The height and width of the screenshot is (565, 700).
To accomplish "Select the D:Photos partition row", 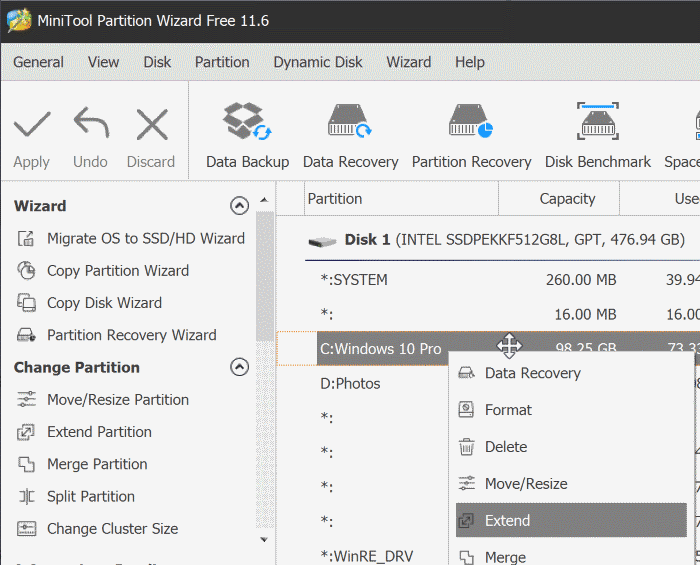I will (350, 383).
